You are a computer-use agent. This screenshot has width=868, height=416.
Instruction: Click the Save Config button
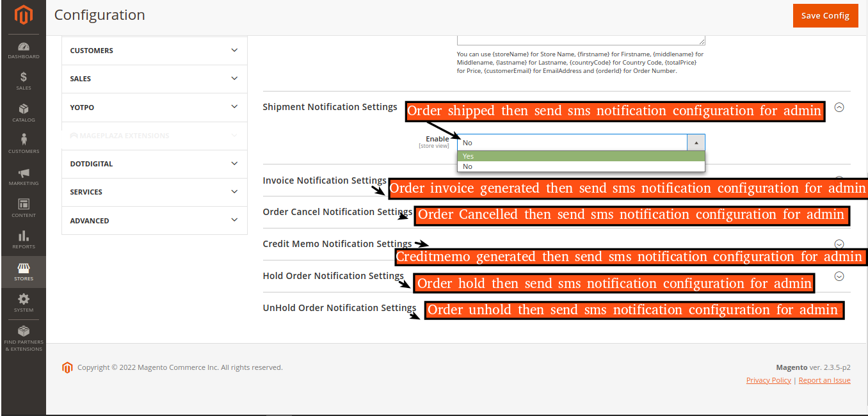[x=825, y=16]
